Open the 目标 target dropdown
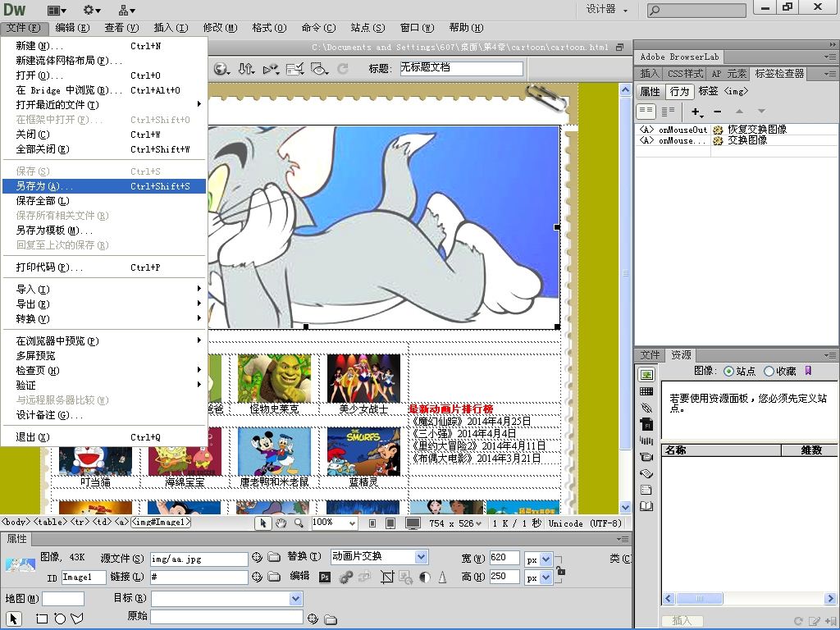This screenshot has height=630, width=840. (295, 598)
